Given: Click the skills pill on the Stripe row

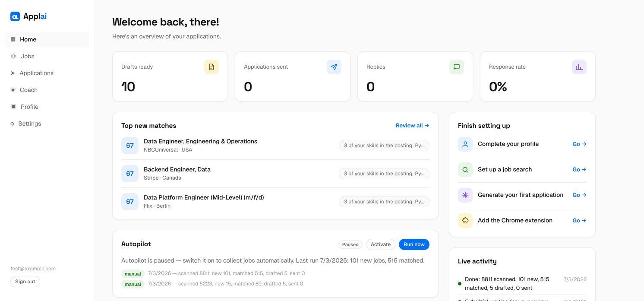Looking at the screenshot, I should [x=384, y=174].
